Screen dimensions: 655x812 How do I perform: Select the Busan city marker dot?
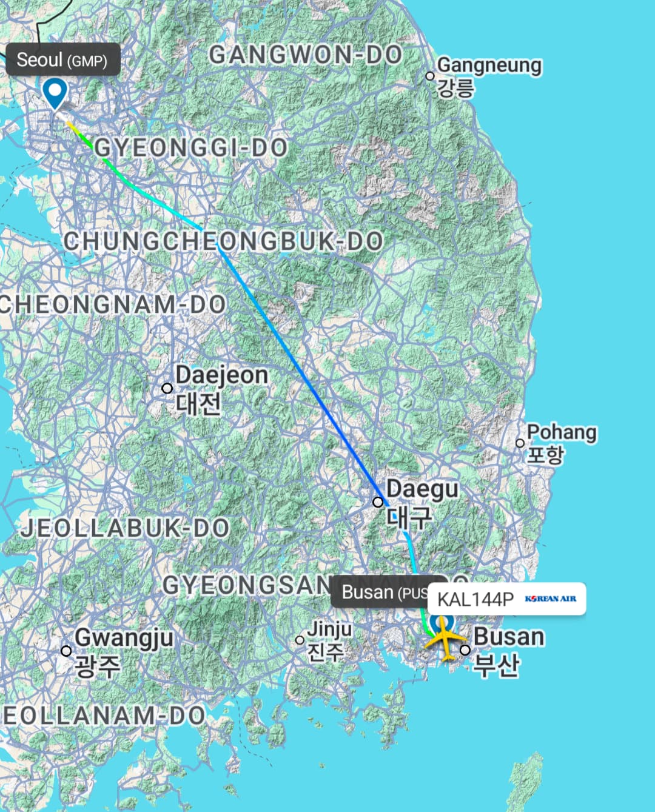[x=465, y=649]
